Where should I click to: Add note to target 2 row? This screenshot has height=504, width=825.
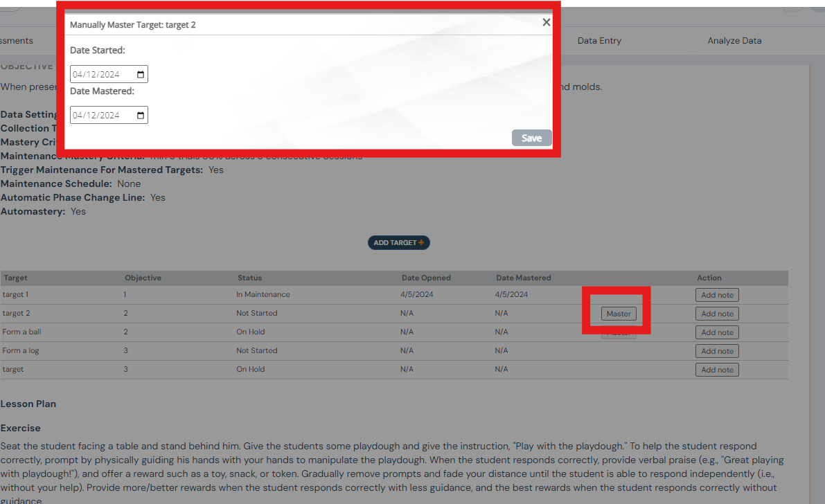[x=717, y=314]
